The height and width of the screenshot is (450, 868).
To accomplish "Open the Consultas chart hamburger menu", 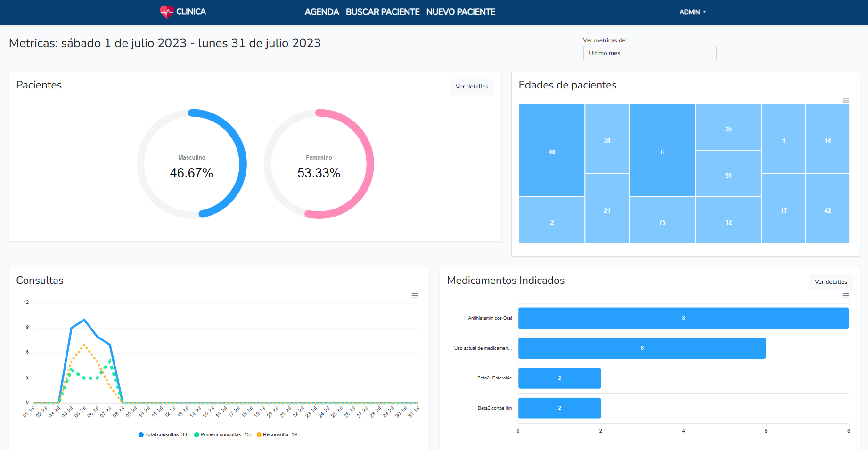I will pos(415,296).
